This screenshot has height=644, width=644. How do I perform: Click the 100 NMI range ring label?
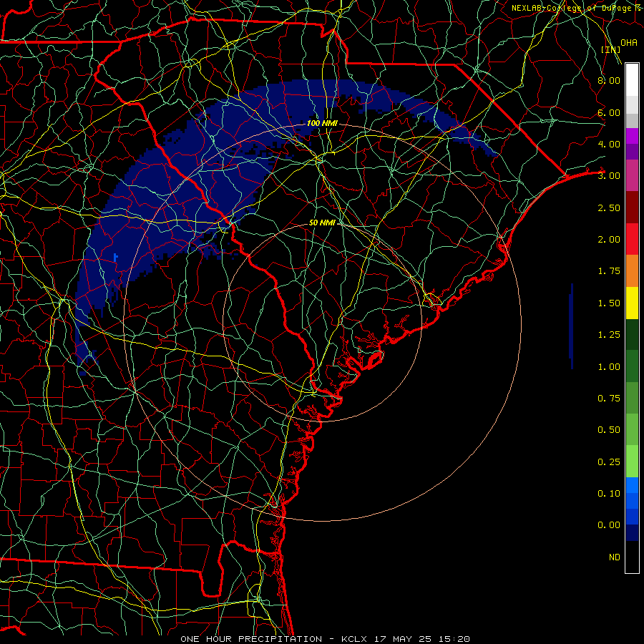tap(322, 123)
